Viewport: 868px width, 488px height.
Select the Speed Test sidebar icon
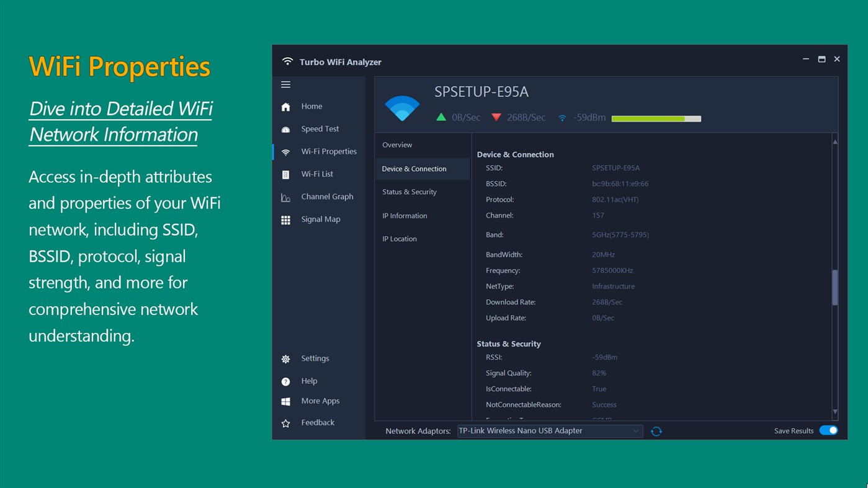(x=285, y=128)
